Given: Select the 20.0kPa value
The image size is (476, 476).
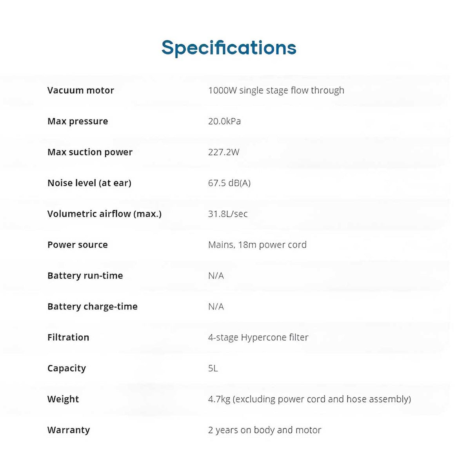Looking at the screenshot, I should pyautogui.click(x=224, y=122).
